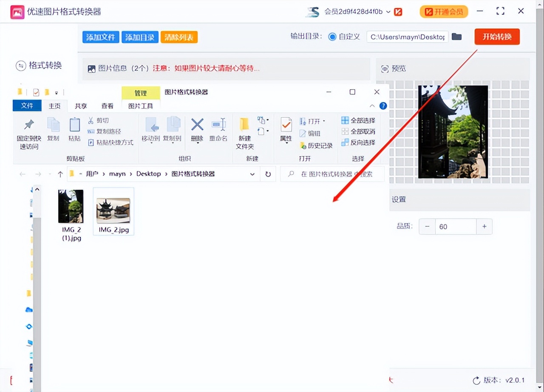Go up one folder with the up arrow
The width and height of the screenshot is (544, 392).
coord(60,174)
